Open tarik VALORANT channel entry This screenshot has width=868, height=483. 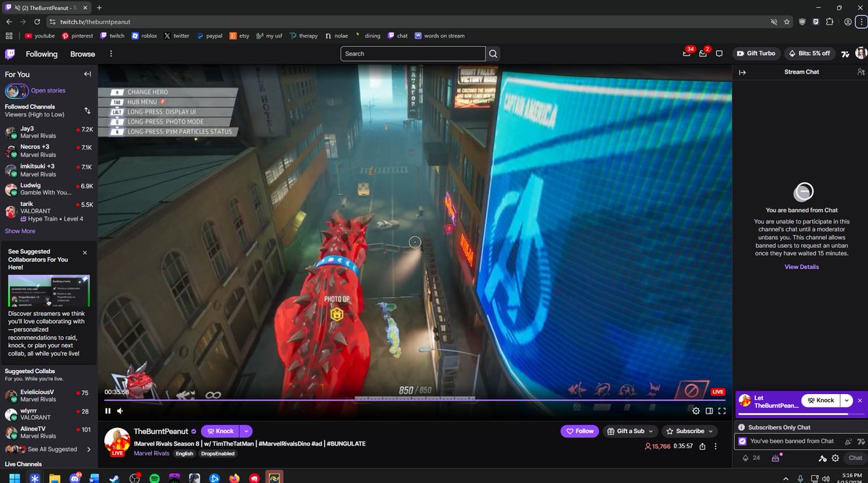click(x=48, y=211)
